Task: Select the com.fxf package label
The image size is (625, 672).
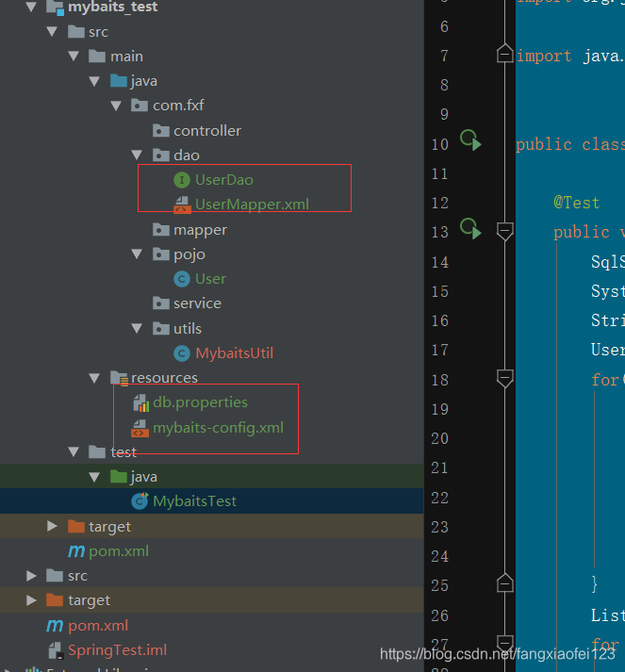Action: tap(178, 106)
